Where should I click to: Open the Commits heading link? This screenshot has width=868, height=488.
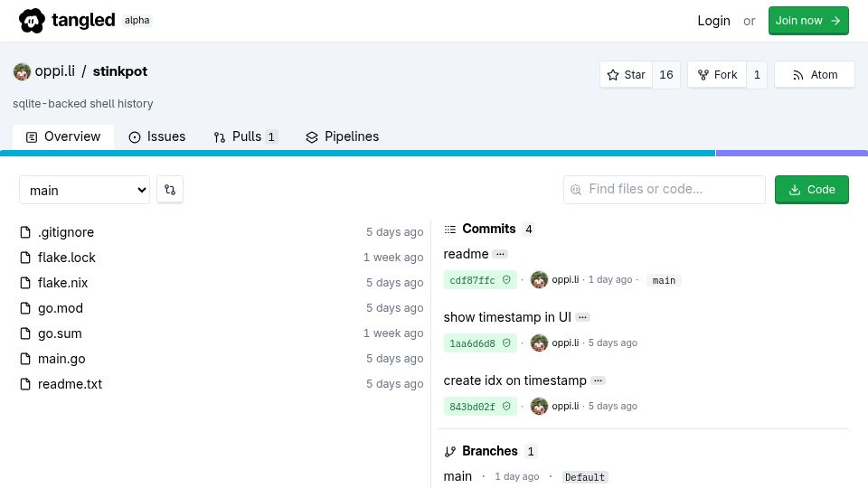click(489, 229)
